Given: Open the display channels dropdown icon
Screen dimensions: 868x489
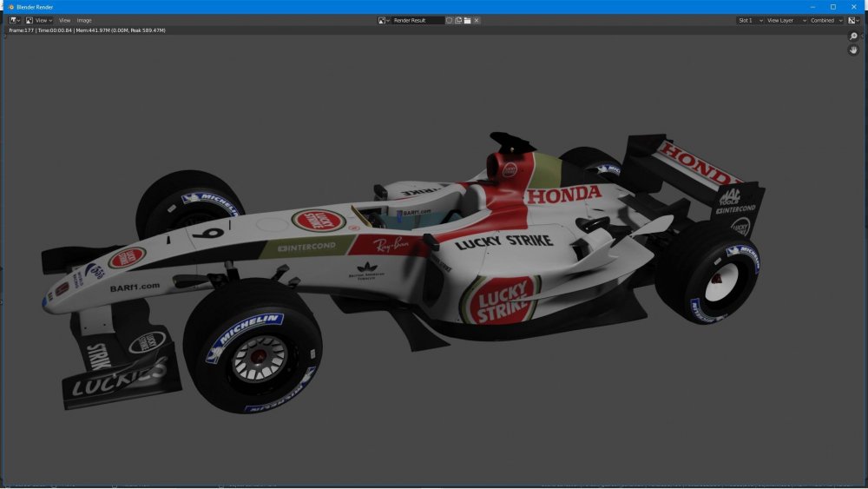Looking at the screenshot, I should [853, 21].
